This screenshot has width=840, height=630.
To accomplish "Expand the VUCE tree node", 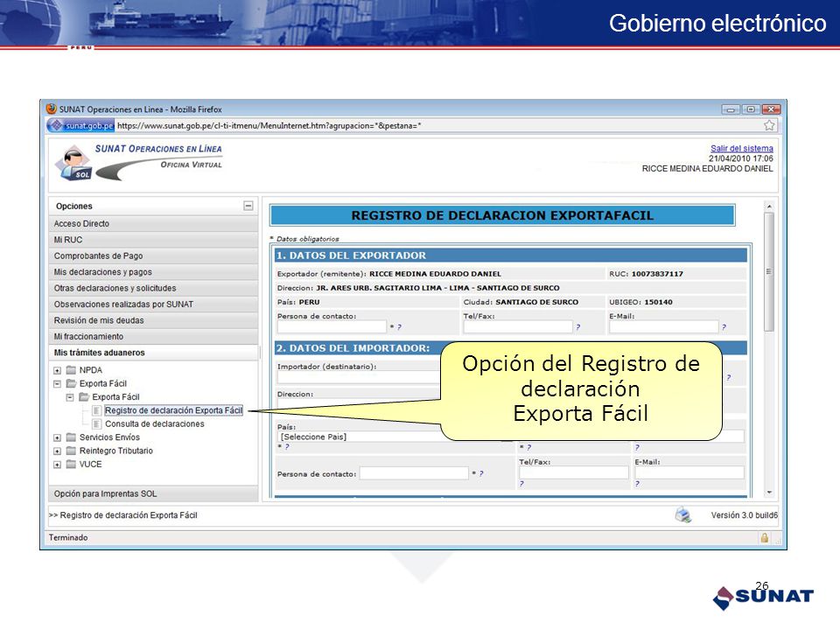I will point(58,465).
